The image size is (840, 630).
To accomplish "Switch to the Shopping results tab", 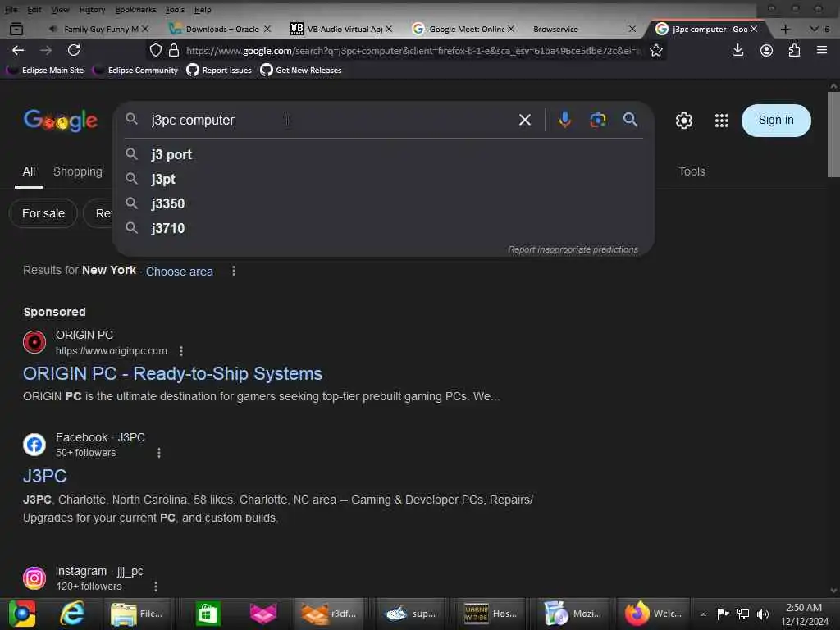I will click(78, 171).
